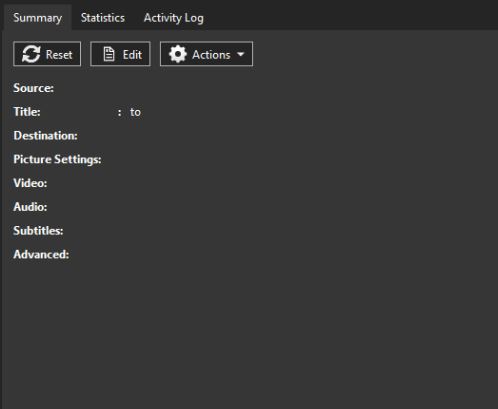
Task: Select the Audio: label
Action: [30, 207]
